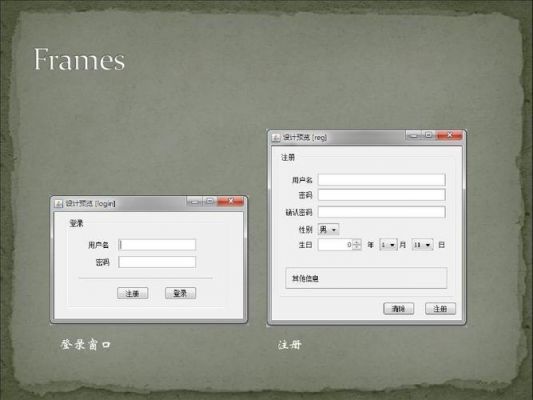This screenshot has width=533, height=400.
Task: Open the day dropdown before 日
Action: pyautogui.click(x=423, y=245)
